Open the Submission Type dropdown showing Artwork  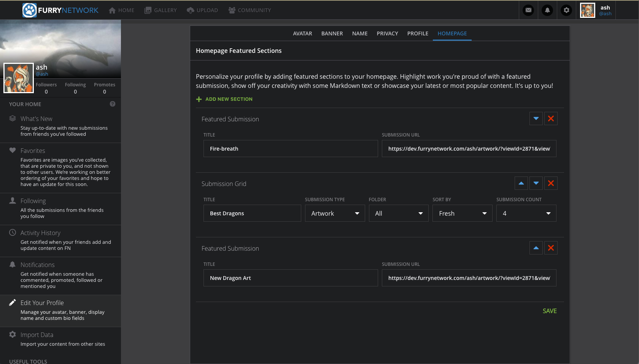point(335,213)
